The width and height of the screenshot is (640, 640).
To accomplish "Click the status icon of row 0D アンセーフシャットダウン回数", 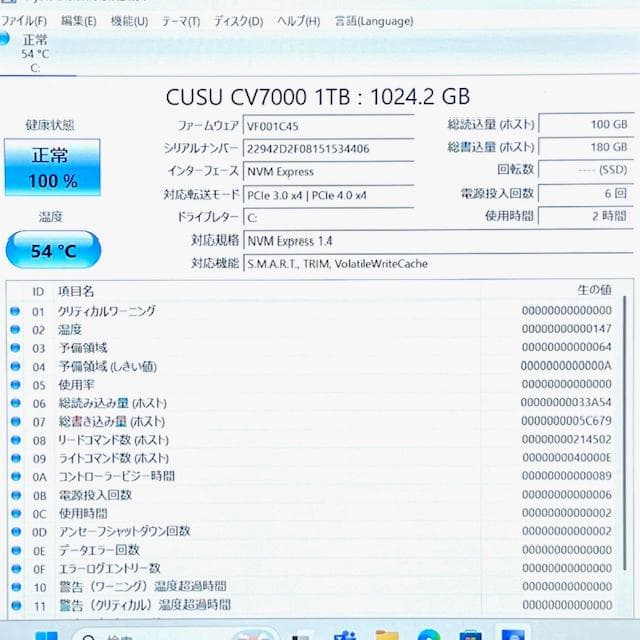I will 16,532.
